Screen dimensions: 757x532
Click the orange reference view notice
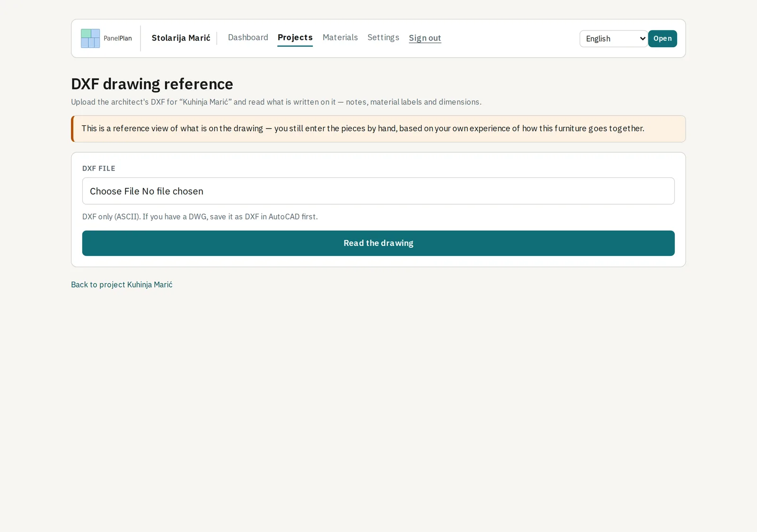(x=378, y=129)
